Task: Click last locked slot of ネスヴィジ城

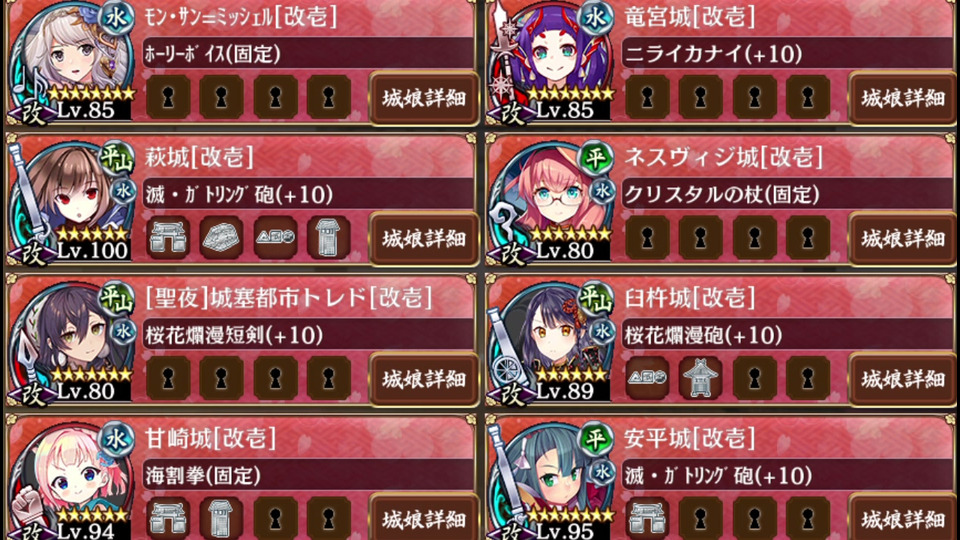Action: [808, 238]
